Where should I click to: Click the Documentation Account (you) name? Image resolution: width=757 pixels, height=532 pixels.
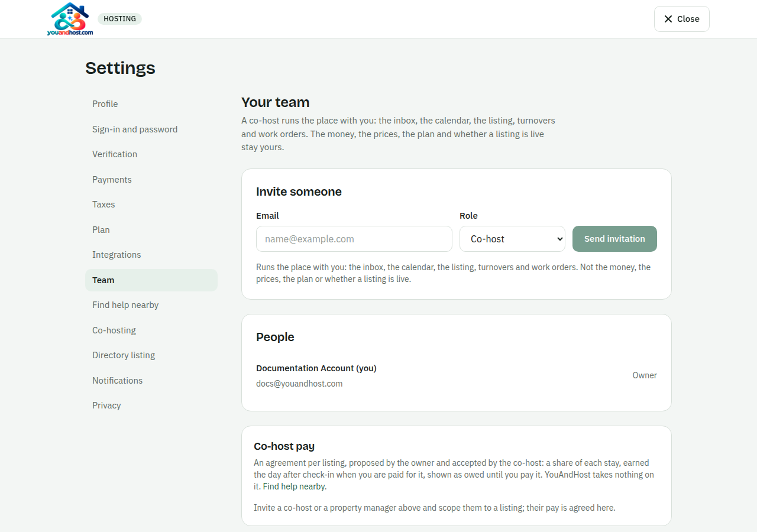316,368
